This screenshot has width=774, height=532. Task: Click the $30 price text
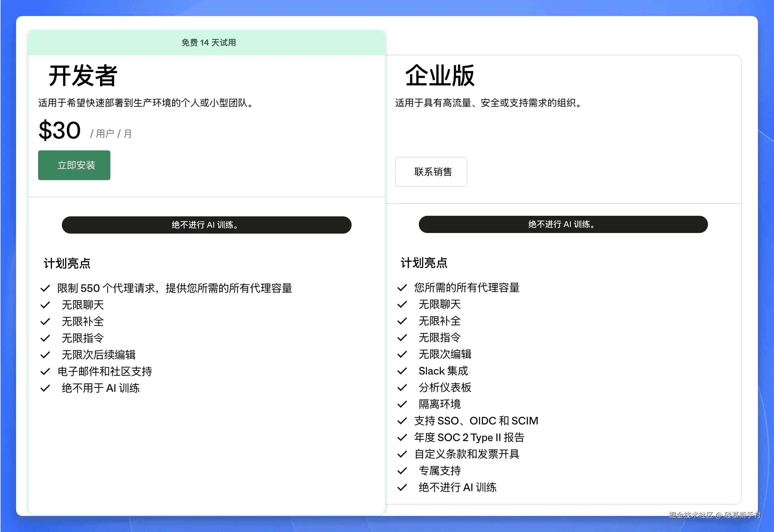pos(60,130)
